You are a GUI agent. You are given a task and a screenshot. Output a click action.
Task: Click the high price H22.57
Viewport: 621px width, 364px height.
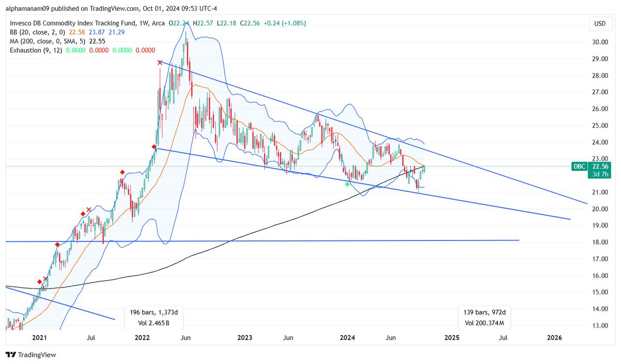[x=202, y=23]
